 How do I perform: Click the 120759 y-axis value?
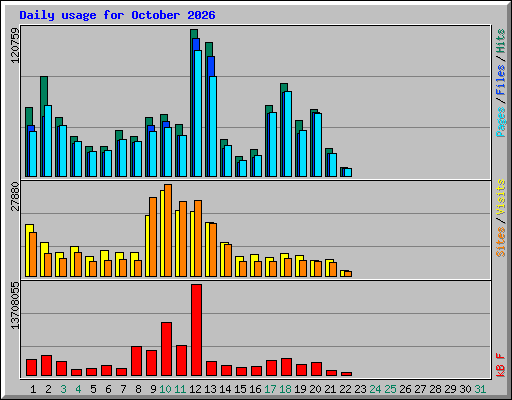(x=15, y=45)
